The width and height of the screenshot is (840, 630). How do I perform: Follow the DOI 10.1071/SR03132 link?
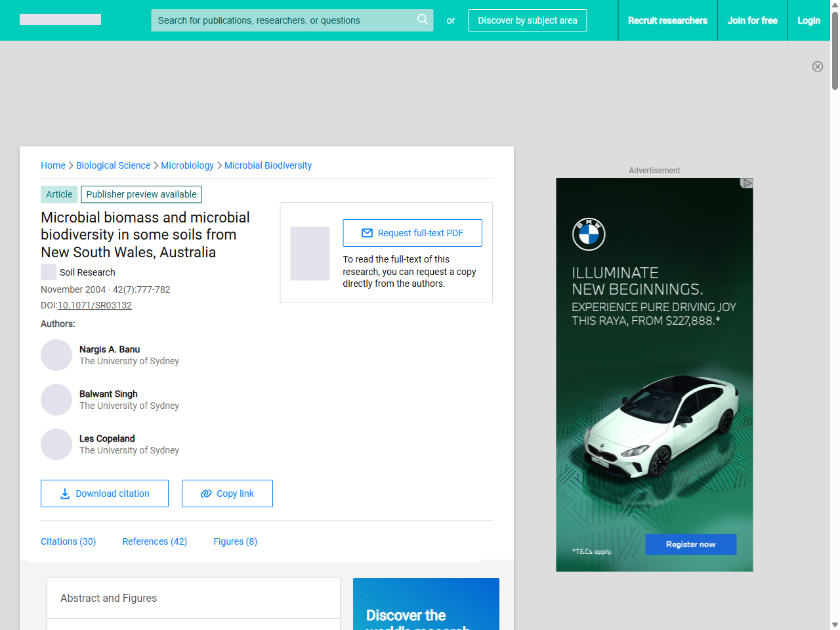(94, 305)
